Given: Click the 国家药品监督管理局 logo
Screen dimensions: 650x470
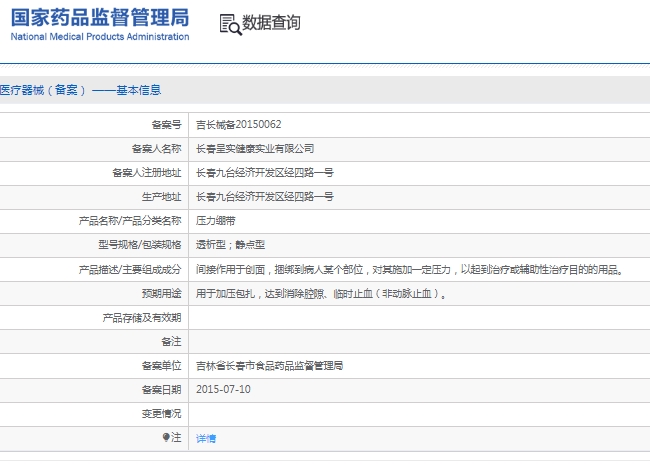Looking at the screenshot, I should [100, 18].
